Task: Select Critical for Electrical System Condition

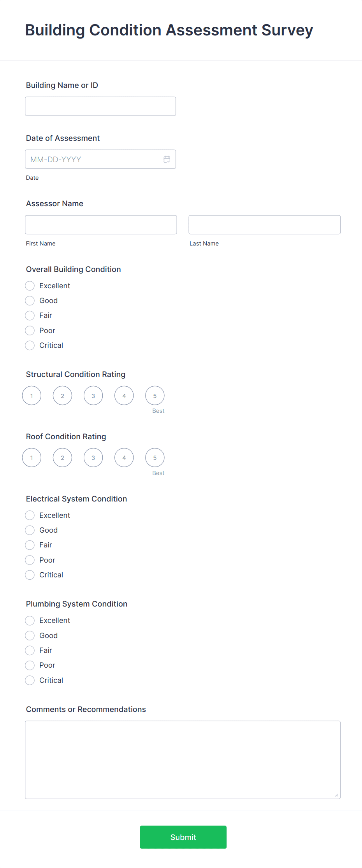Action: point(30,575)
